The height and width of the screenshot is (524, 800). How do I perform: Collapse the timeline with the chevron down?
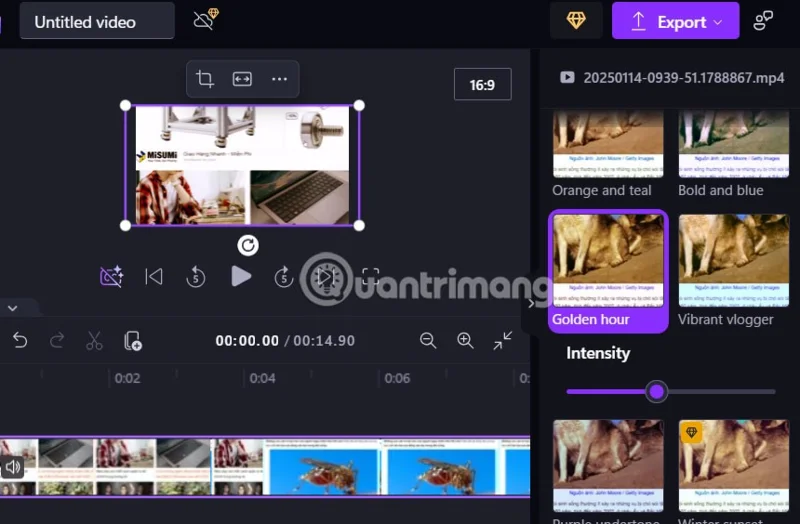[13, 308]
